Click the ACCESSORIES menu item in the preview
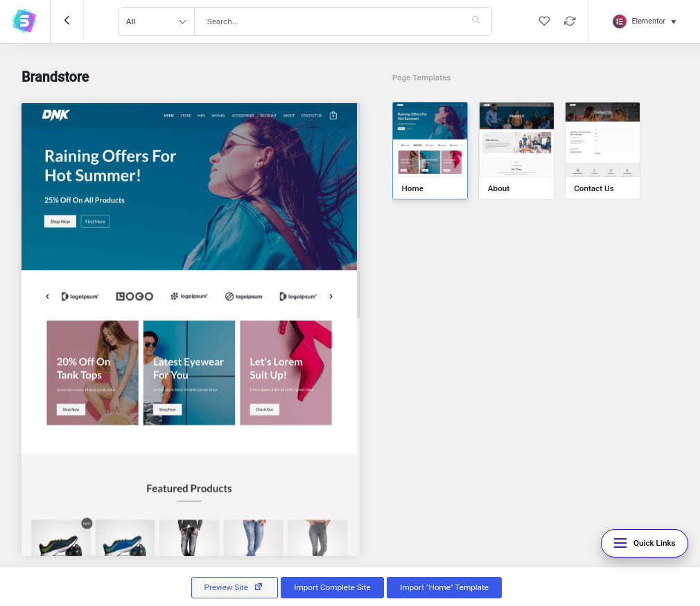The width and height of the screenshot is (700, 606). [243, 116]
